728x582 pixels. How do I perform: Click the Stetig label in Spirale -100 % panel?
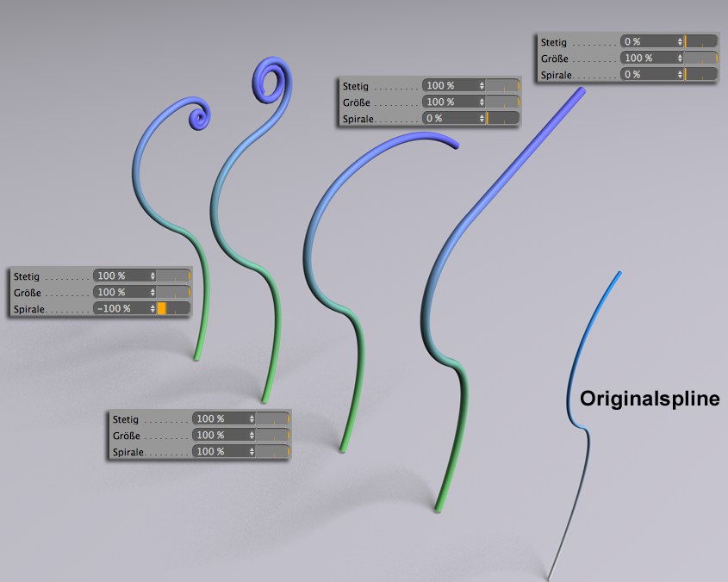click(27, 276)
